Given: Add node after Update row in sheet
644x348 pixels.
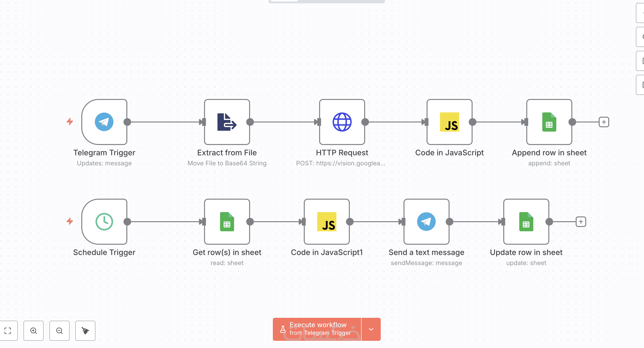Looking at the screenshot, I should [x=581, y=222].
